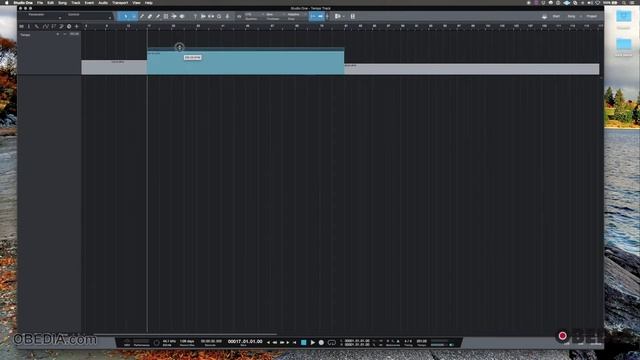Click Return to Zero in transport
The image size is (640, 360).
click(294, 342)
